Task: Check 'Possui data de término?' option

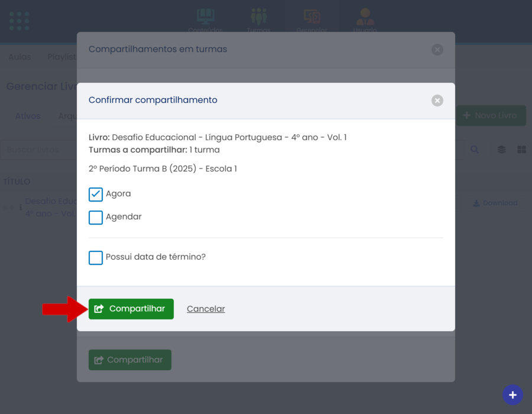Action: pyautogui.click(x=96, y=257)
